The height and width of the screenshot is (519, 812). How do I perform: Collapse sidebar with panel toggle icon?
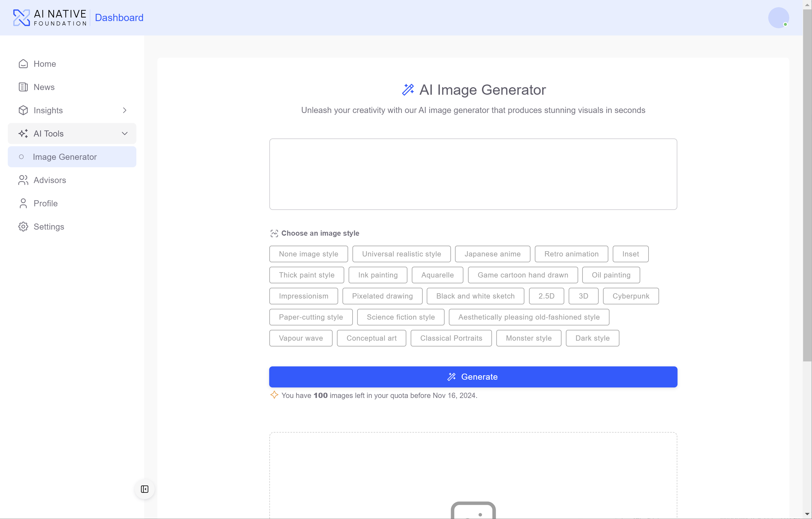pos(144,489)
